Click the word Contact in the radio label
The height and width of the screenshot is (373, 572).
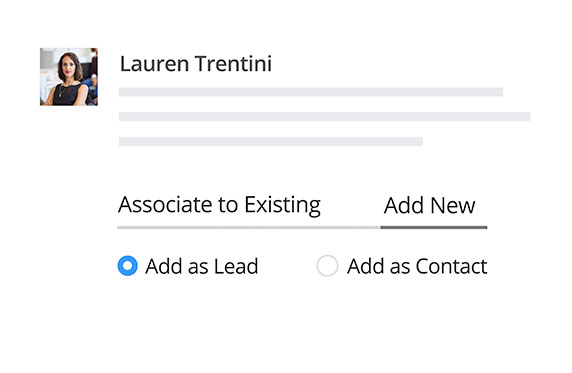451,266
